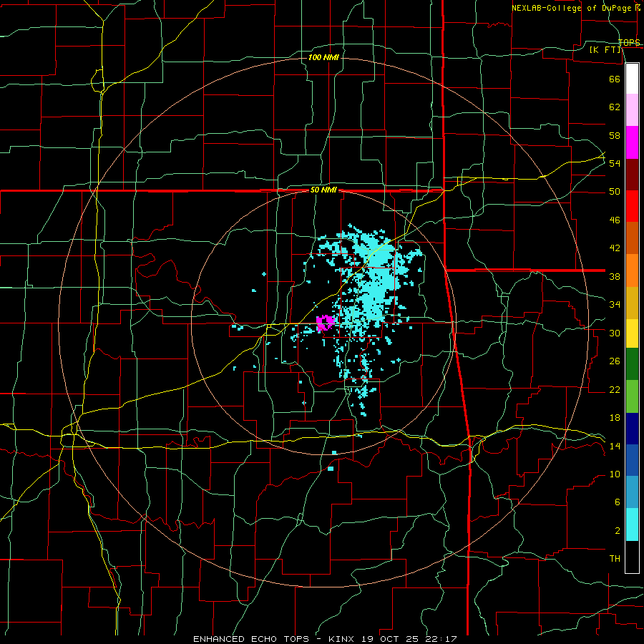Click the '50 NMI' range ring label
This screenshot has height=644, width=644.
[x=323, y=190]
